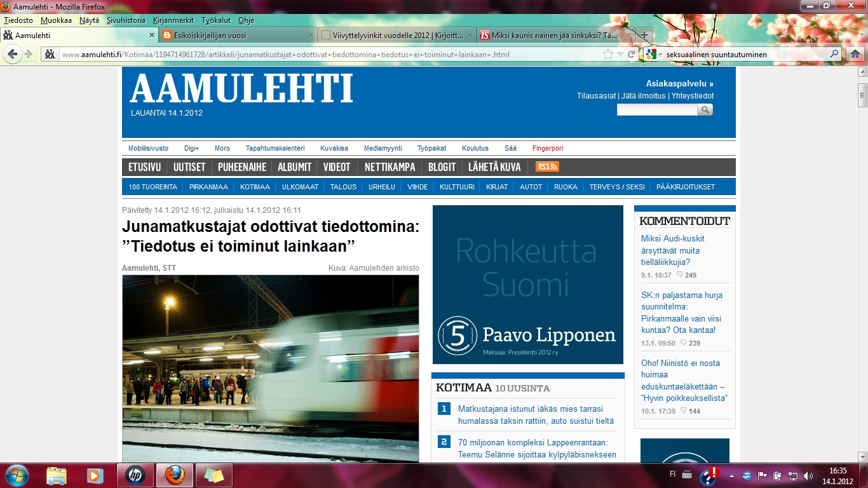Screen dimensions: 868x488
Task: Open a new tab with the plus button
Action: [x=644, y=36]
